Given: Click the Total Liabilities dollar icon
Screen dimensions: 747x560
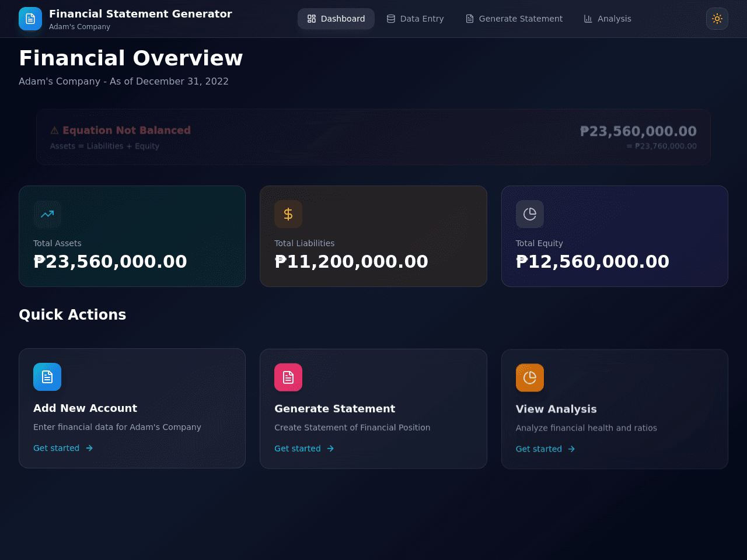Looking at the screenshot, I should [288, 214].
